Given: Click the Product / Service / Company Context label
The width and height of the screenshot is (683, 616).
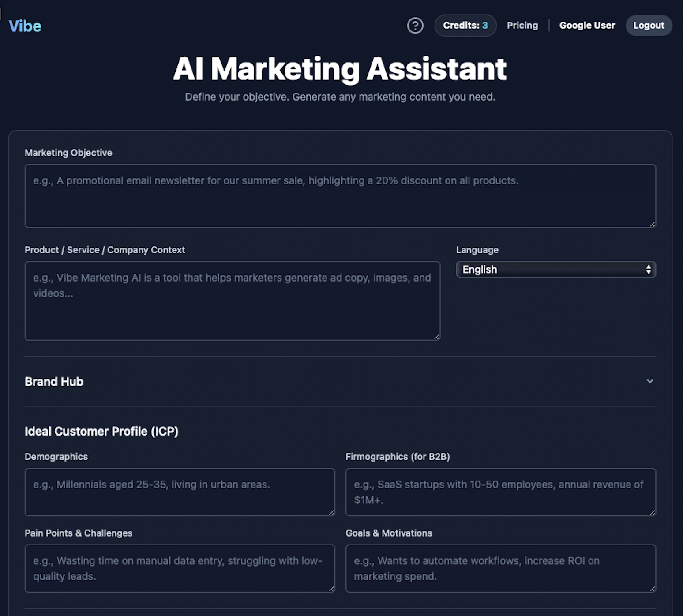Looking at the screenshot, I should 105,250.
